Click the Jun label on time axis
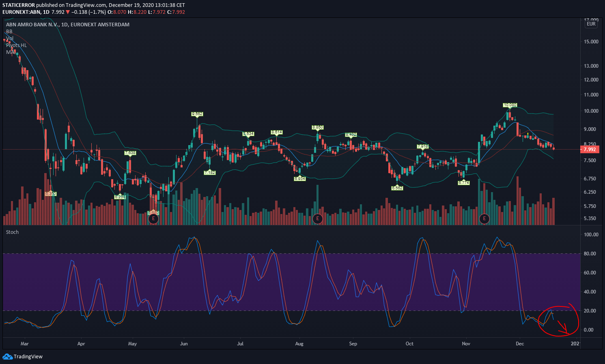Image resolution: width=605 pixels, height=364 pixels. [184, 344]
